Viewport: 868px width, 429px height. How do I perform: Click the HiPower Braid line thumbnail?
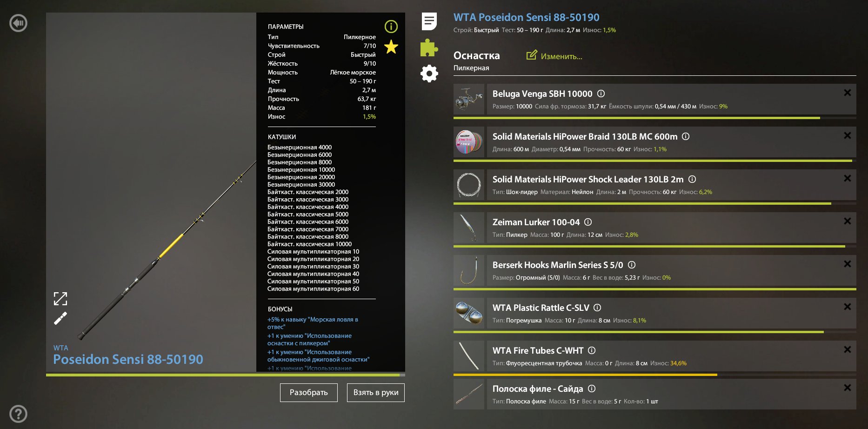469,142
